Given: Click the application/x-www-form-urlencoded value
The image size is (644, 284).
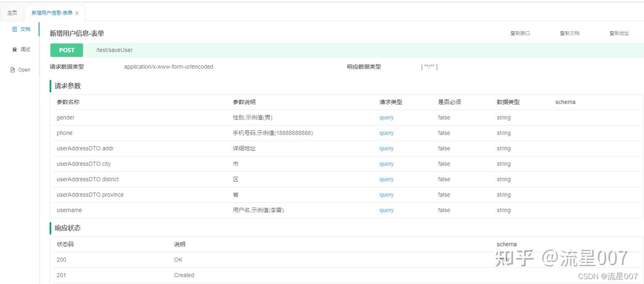Looking at the screenshot, I should tap(168, 67).
